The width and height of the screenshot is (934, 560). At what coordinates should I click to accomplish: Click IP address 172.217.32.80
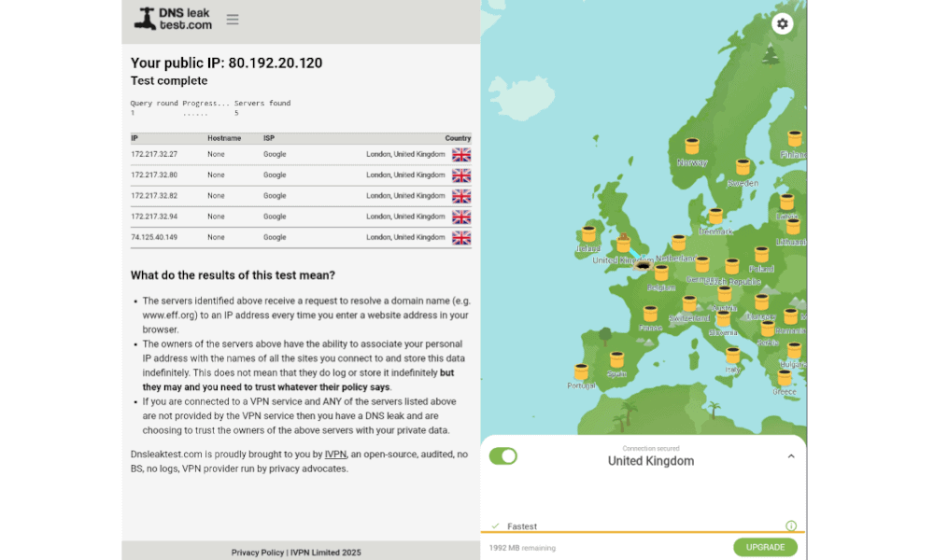point(154,175)
